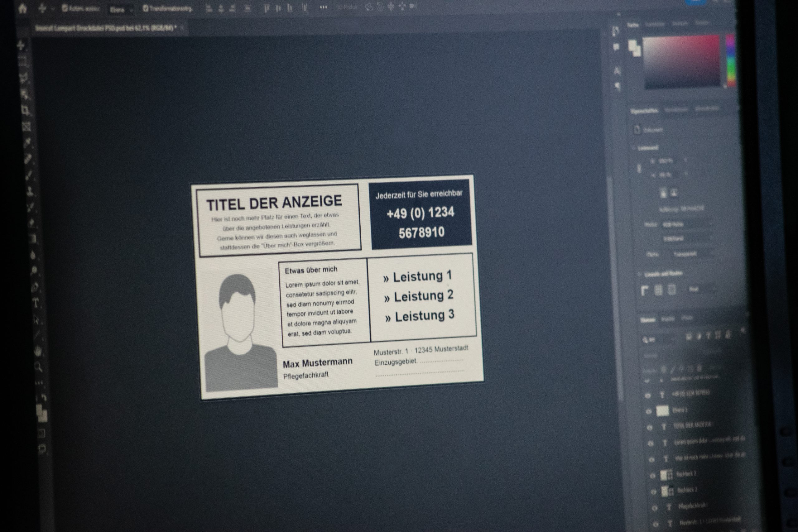Hide the Ebene 1 layer

point(648,412)
